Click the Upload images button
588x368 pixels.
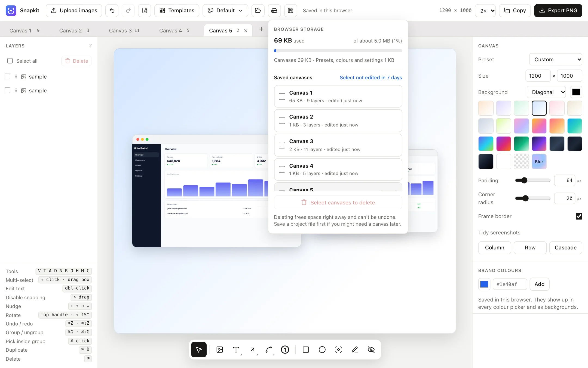[x=74, y=11]
